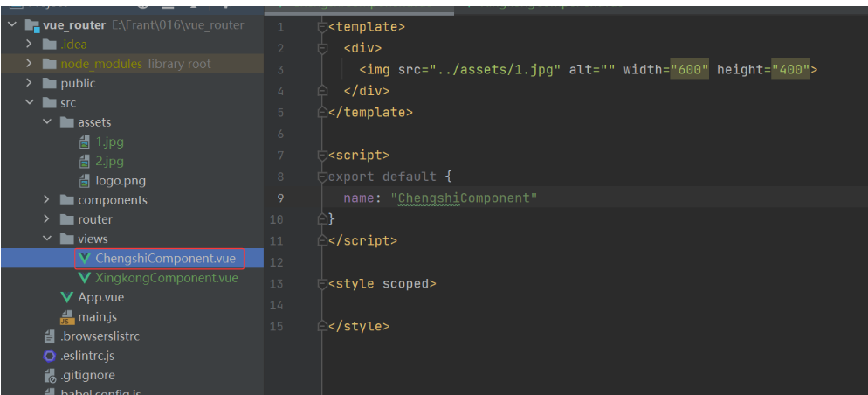The width and height of the screenshot is (868, 395).
Task: Click the fold end marker at </style>
Action: (x=322, y=326)
